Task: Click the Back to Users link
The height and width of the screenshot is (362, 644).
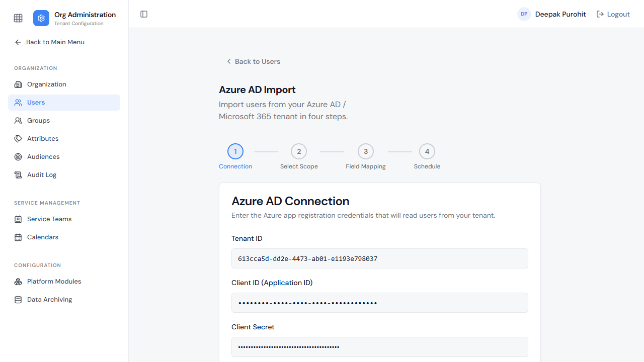Action: 253,61
